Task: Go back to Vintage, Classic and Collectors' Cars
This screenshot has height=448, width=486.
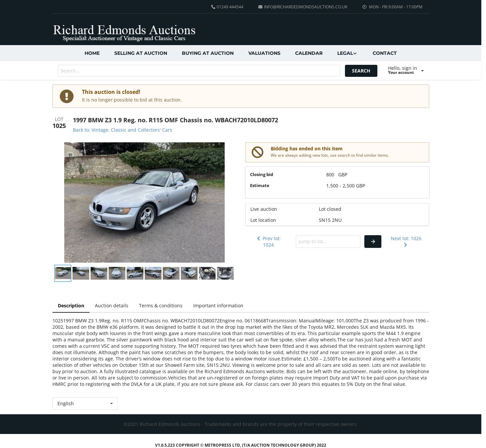Action: click(122, 130)
